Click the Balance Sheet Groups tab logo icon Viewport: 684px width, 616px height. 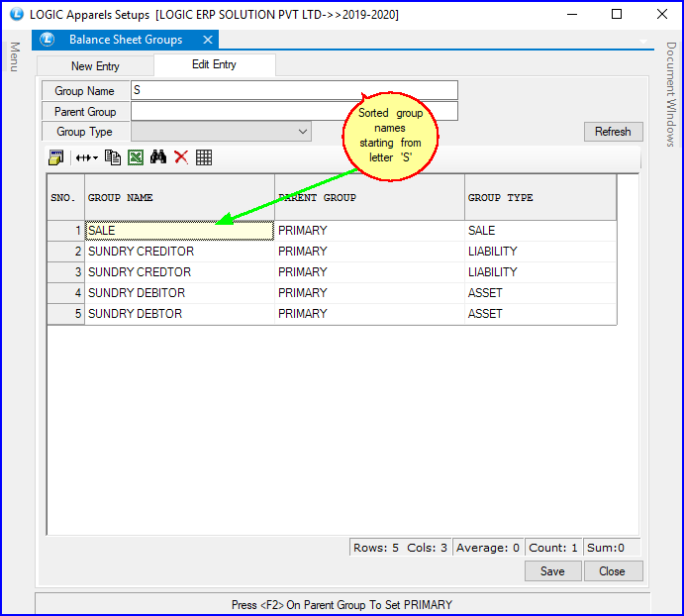[x=48, y=40]
